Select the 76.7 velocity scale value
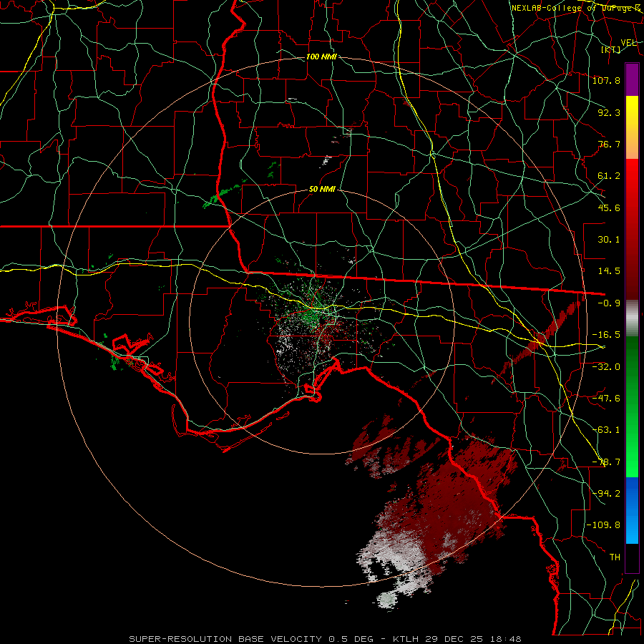This screenshot has height=644, width=644. pyautogui.click(x=609, y=144)
